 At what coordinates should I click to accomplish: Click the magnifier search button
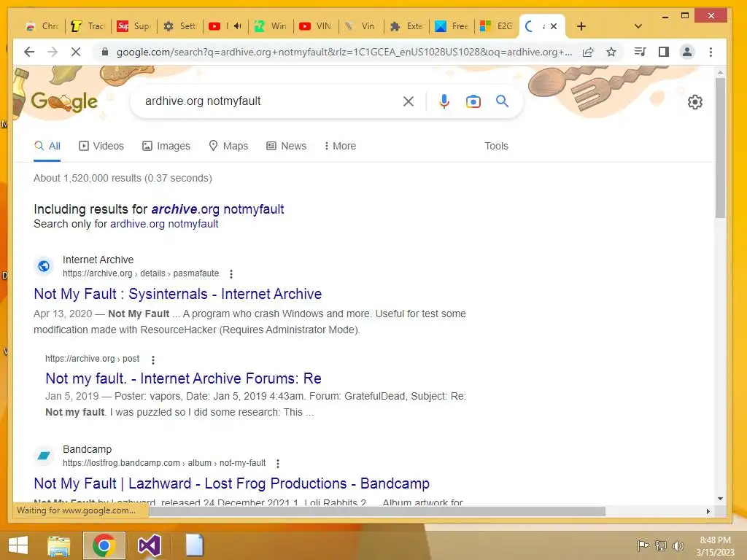(x=502, y=101)
